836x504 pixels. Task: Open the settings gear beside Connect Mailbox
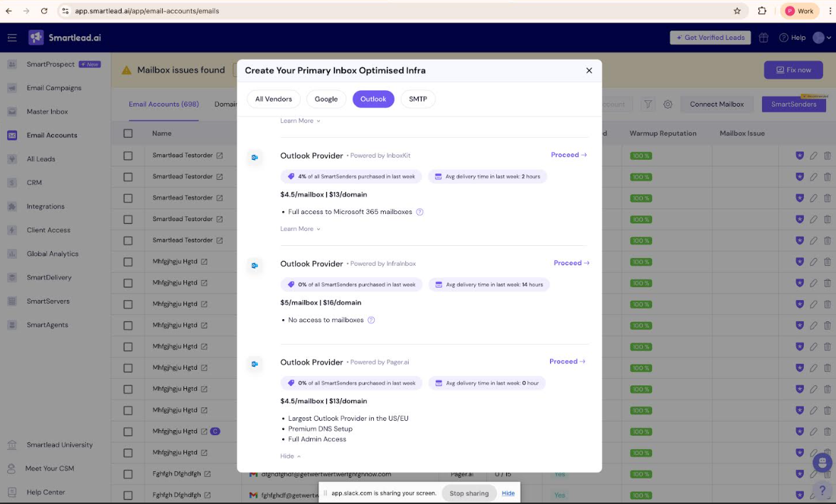(668, 104)
